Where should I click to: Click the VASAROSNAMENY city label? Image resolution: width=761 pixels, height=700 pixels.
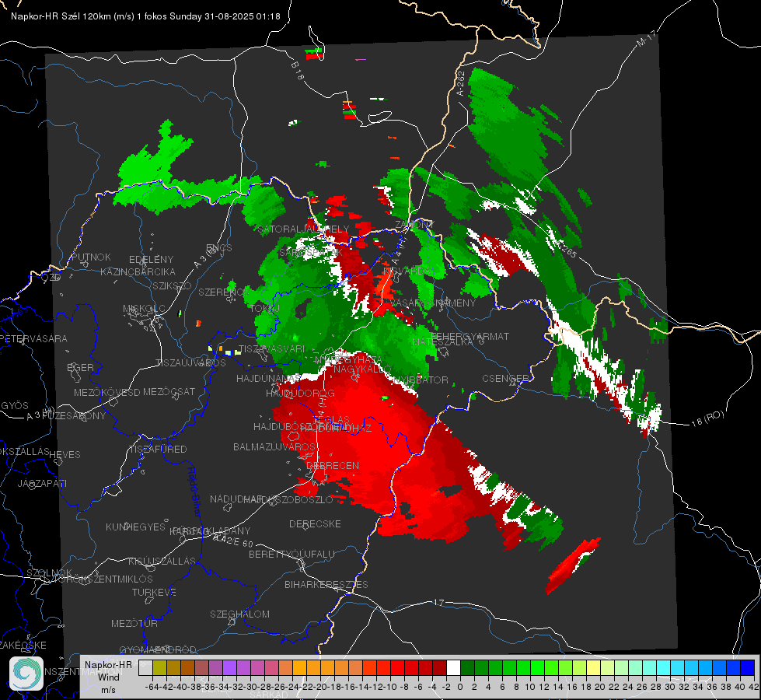[x=433, y=303]
